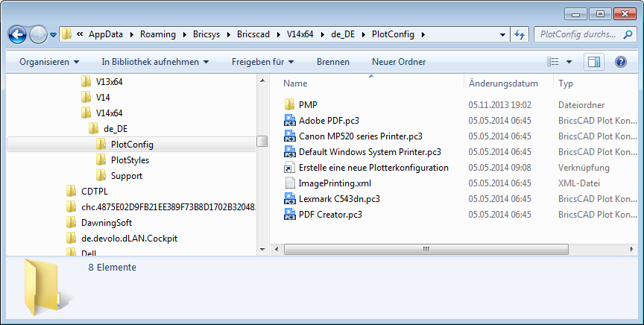The width and height of the screenshot is (644, 325).
Task: Select the PMP folder icon
Action: (290, 105)
